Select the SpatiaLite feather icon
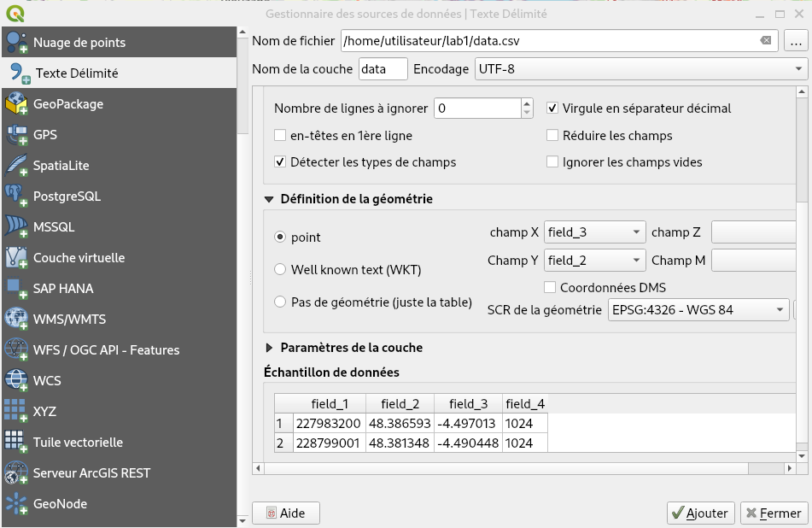The height and width of the screenshot is (528, 812). pyautogui.click(x=16, y=166)
